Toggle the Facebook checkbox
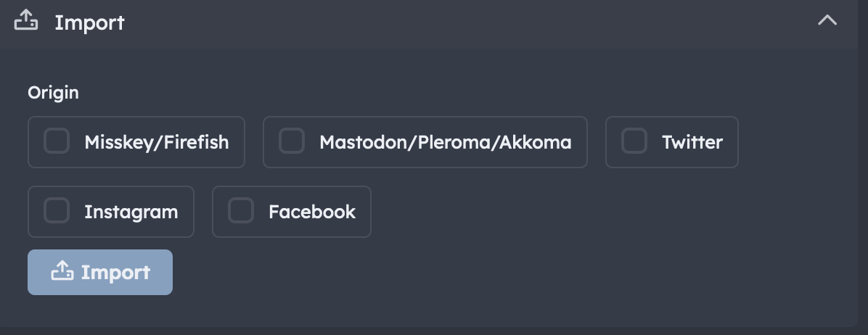Image resolution: width=868 pixels, height=335 pixels. (241, 210)
